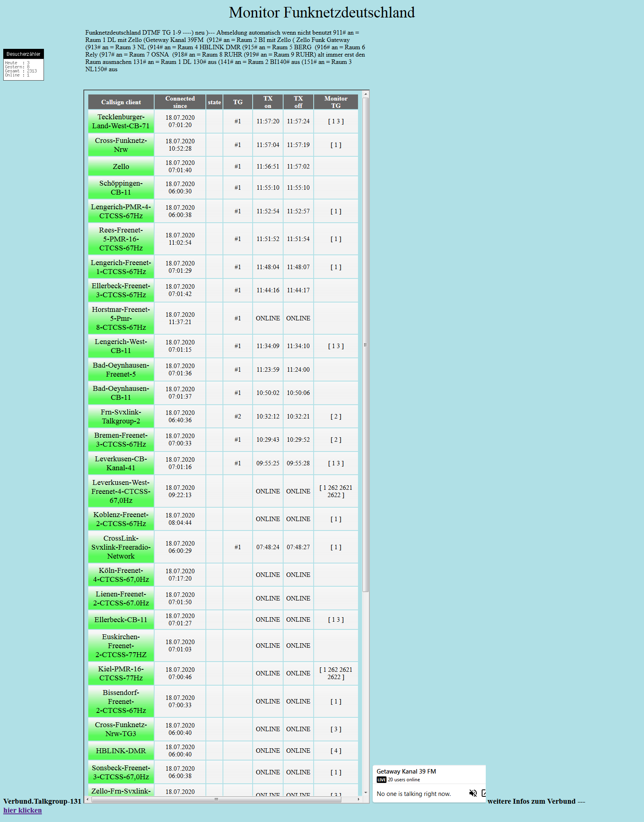Open the Zello widget in new window
The width and height of the screenshot is (644, 822).
[x=484, y=793]
